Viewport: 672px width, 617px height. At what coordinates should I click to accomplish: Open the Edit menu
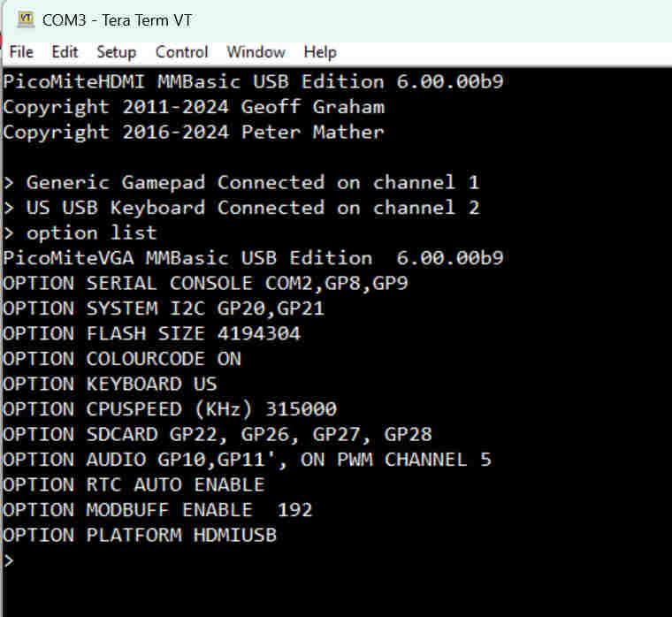(65, 52)
